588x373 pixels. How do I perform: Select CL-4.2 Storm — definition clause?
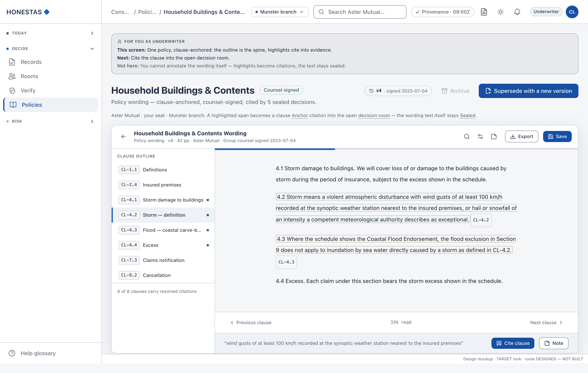click(163, 215)
